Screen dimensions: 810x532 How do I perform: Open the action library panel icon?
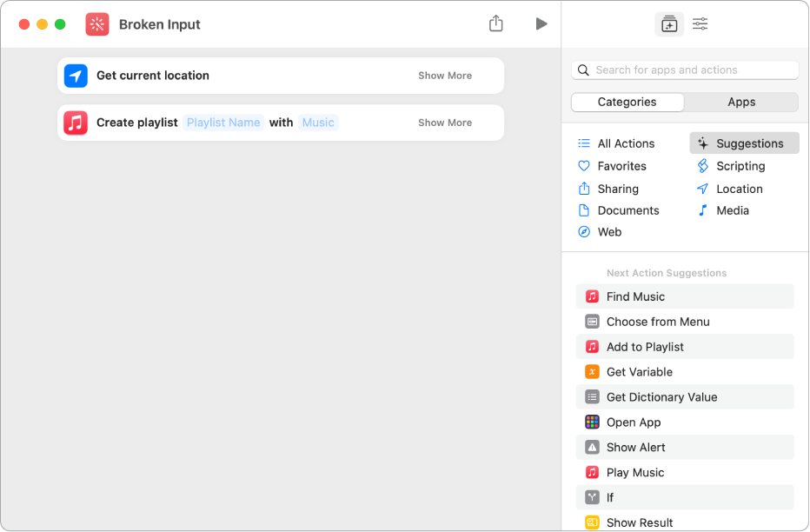pyautogui.click(x=669, y=24)
